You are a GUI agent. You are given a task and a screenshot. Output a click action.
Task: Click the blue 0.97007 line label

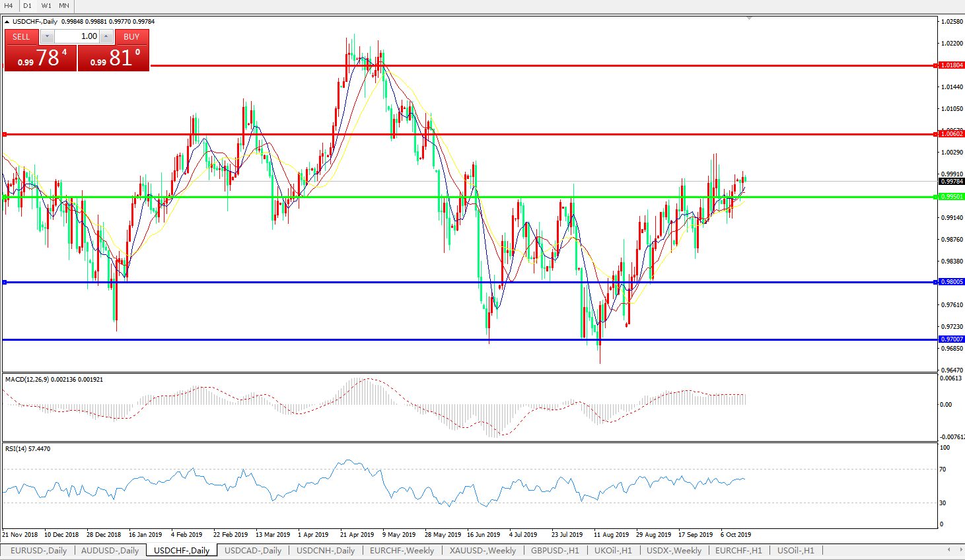[x=951, y=339]
